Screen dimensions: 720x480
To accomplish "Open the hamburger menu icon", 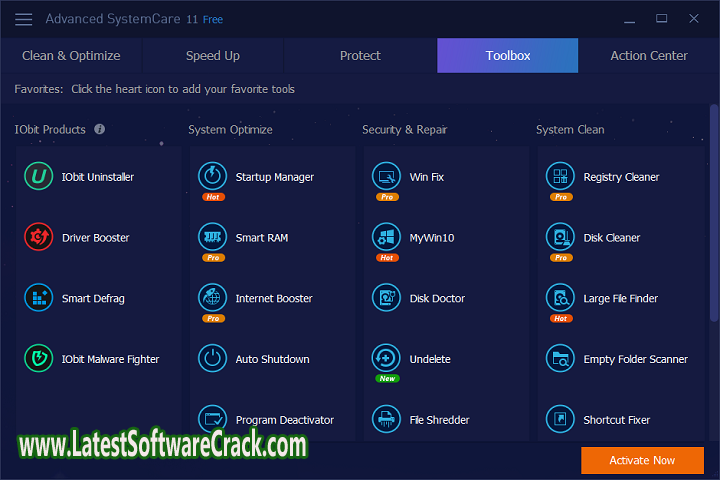I will (x=23, y=19).
